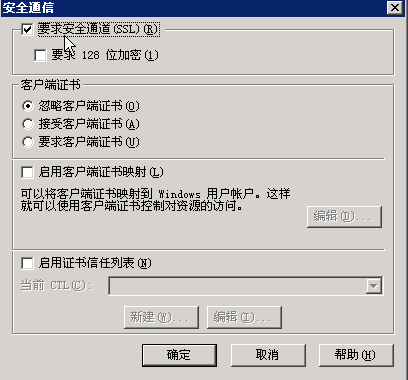The width and height of the screenshot is (408, 380).
Task: Select the 忽略客户端证书 radio button
Action: (28, 106)
